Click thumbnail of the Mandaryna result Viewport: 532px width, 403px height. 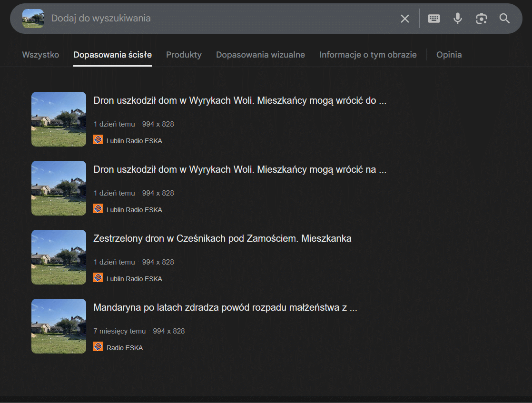click(x=59, y=326)
